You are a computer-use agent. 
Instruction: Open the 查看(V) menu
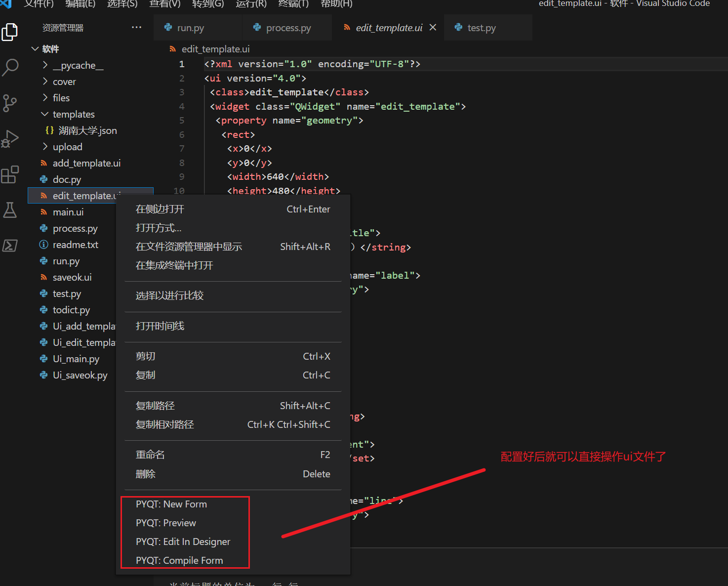point(165,3)
